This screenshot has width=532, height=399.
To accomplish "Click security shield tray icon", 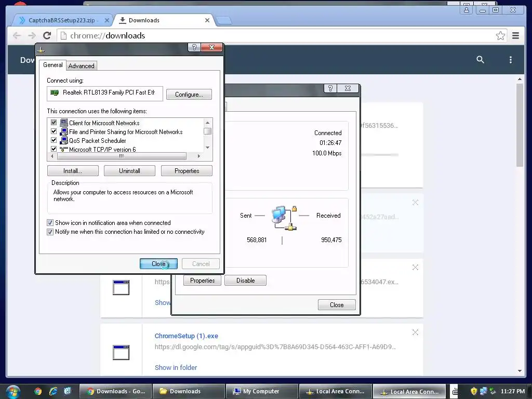I will [x=474, y=391].
